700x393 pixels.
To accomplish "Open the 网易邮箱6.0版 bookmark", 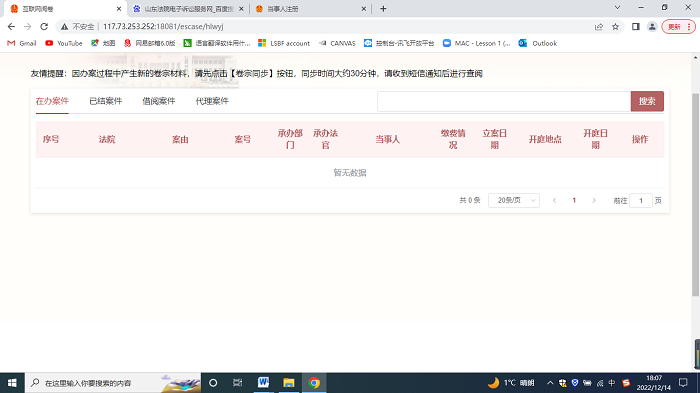I will click(150, 43).
